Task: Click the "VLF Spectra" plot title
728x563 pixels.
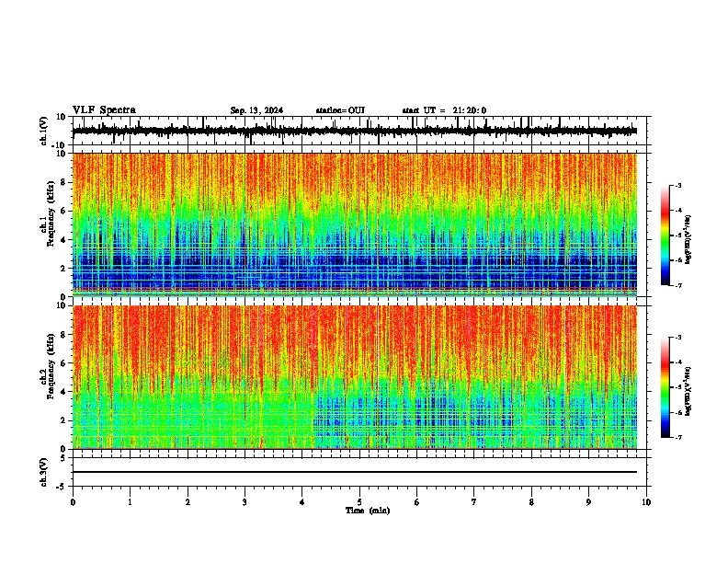Action: 104,110
